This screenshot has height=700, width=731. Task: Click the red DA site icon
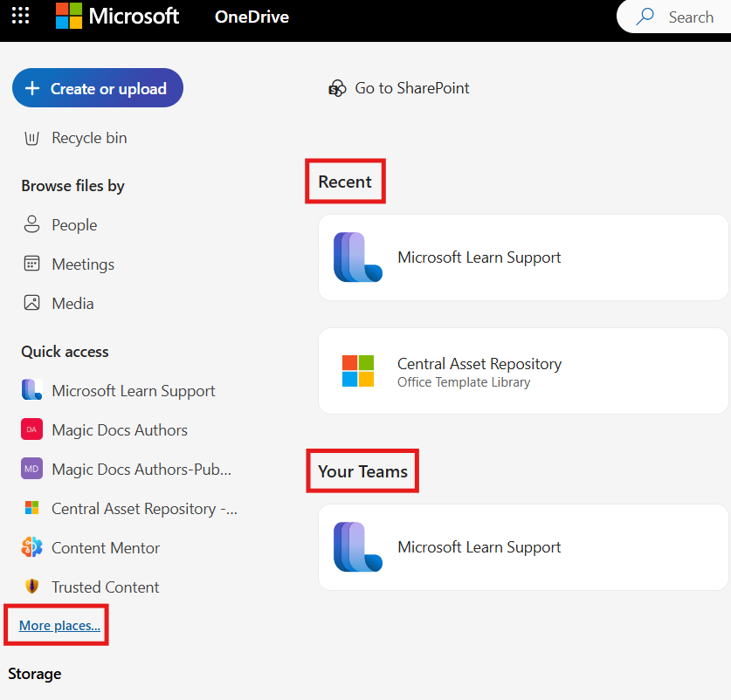(x=31, y=429)
